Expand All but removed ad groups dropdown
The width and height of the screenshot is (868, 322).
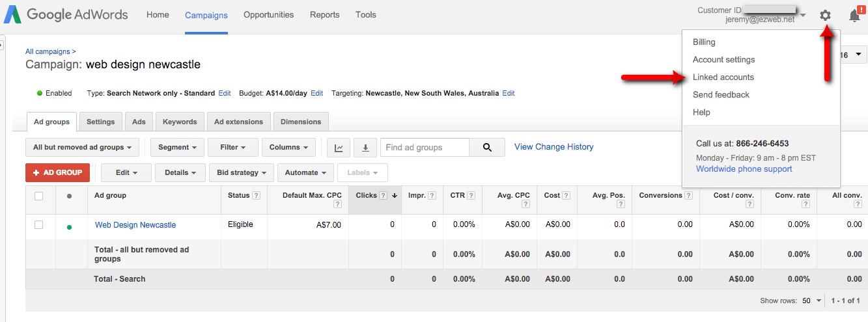coord(82,148)
